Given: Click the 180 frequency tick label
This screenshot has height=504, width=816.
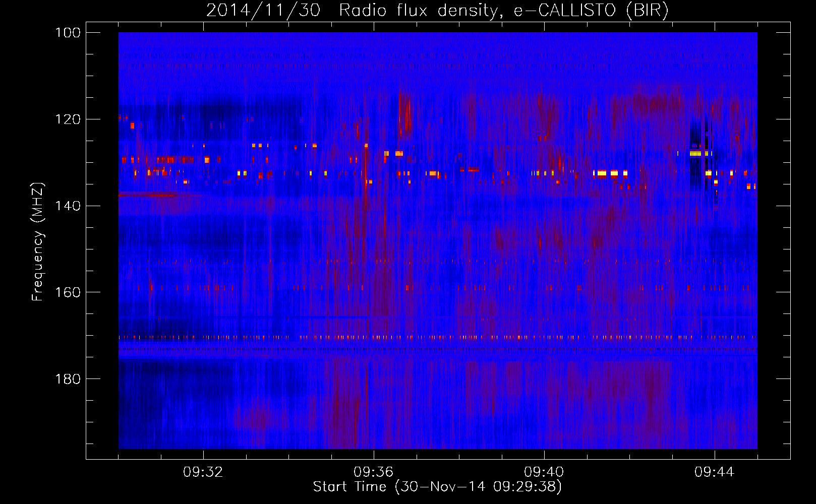Looking at the screenshot, I should click(68, 379).
